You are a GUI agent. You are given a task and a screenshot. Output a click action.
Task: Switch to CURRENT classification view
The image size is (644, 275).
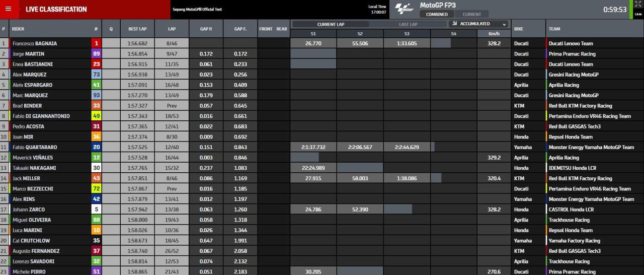[471, 14]
